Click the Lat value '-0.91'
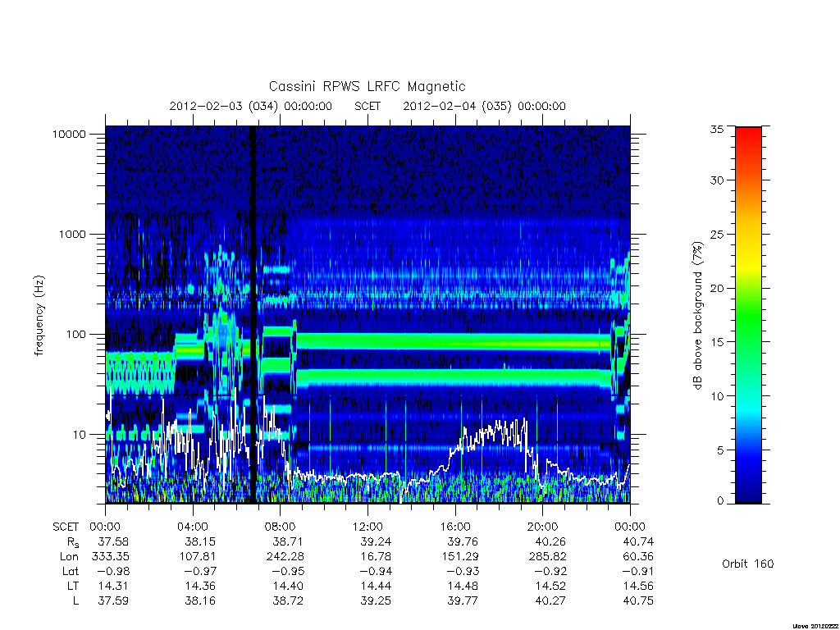840x630 pixels. click(x=637, y=571)
